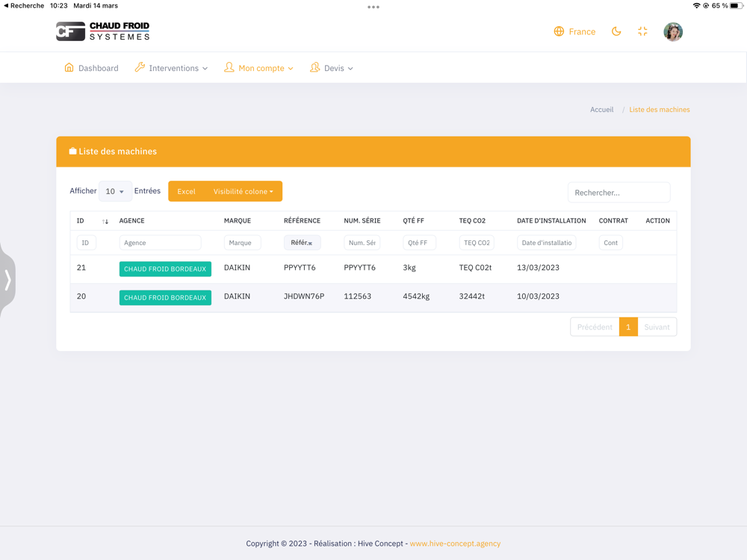Screen dimensions: 747x560
Task: Exit fullscreen with the collapse icon
Action: [642, 31]
